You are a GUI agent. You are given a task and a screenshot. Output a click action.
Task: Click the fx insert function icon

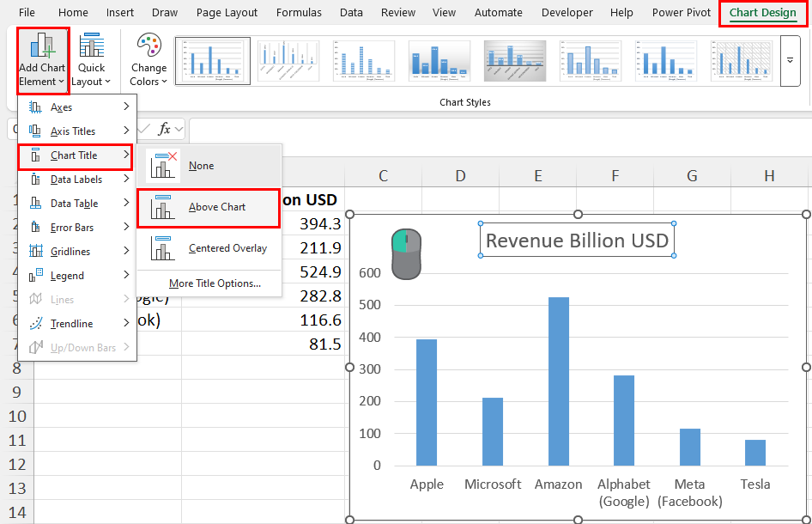point(164,129)
